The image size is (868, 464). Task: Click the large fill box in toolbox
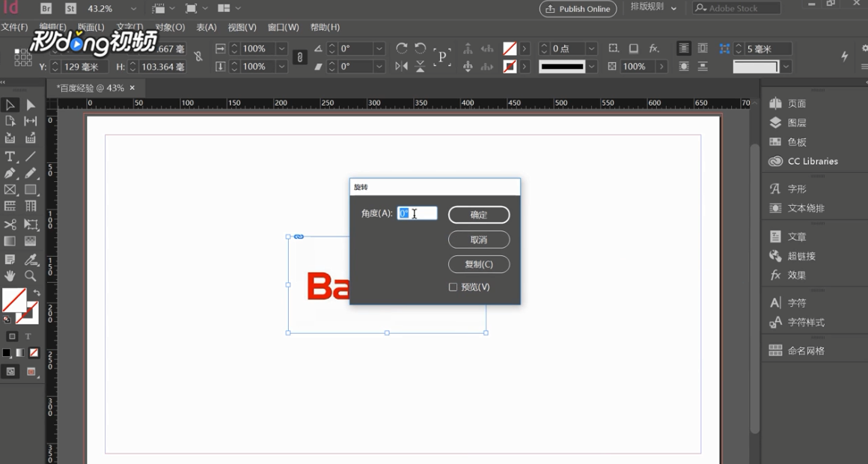[13, 300]
